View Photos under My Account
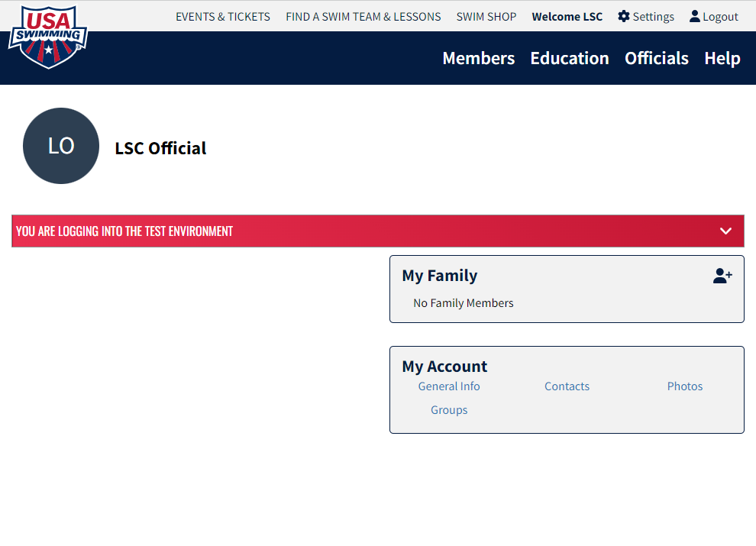 tap(685, 386)
